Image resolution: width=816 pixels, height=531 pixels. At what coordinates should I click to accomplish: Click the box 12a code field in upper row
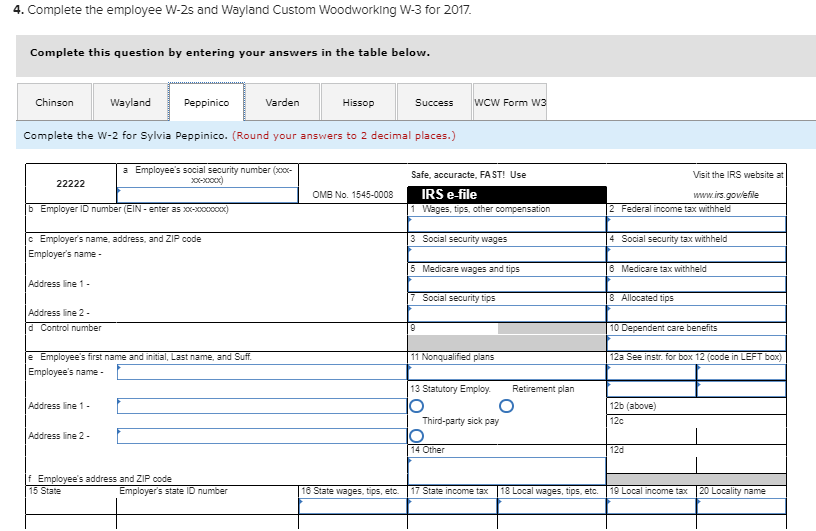652,372
